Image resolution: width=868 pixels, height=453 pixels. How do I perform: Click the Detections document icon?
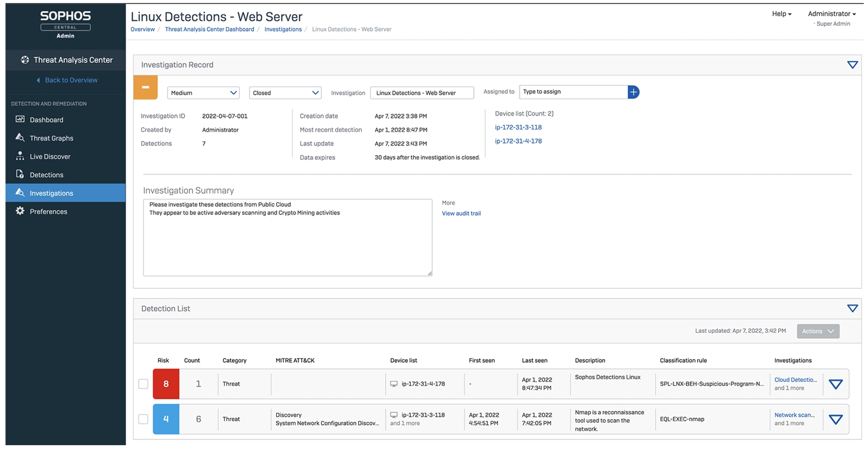(20, 174)
